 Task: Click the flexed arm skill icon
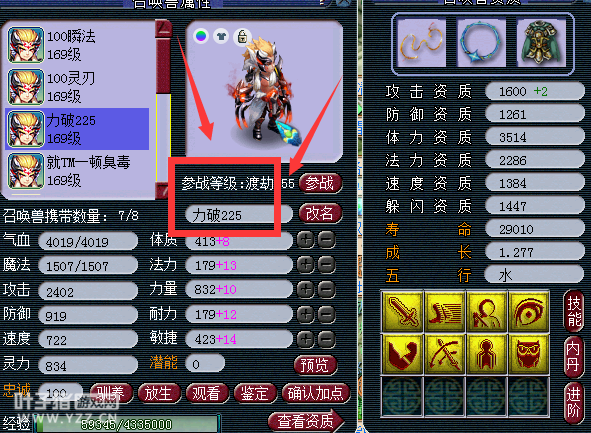[403, 353]
